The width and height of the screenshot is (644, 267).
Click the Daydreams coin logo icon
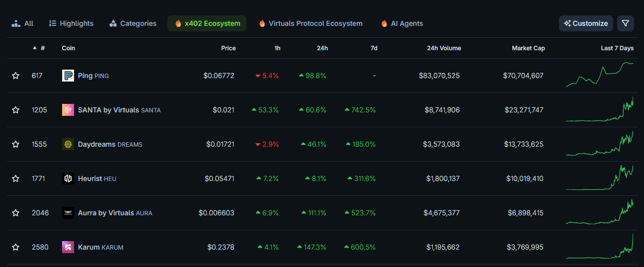coord(68,144)
